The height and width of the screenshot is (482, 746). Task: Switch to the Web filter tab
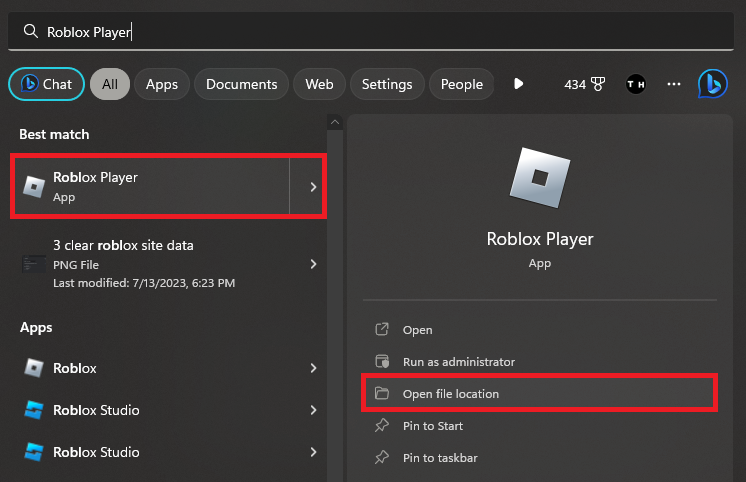click(319, 84)
